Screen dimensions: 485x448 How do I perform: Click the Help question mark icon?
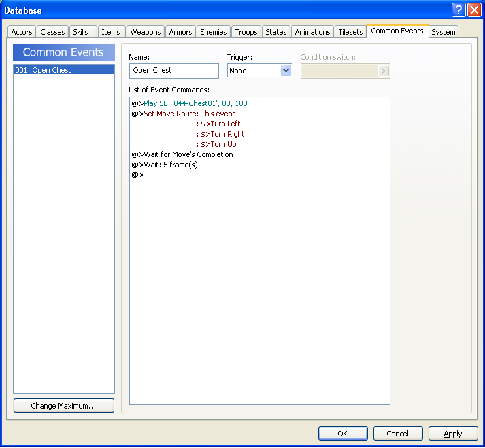tap(458, 10)
